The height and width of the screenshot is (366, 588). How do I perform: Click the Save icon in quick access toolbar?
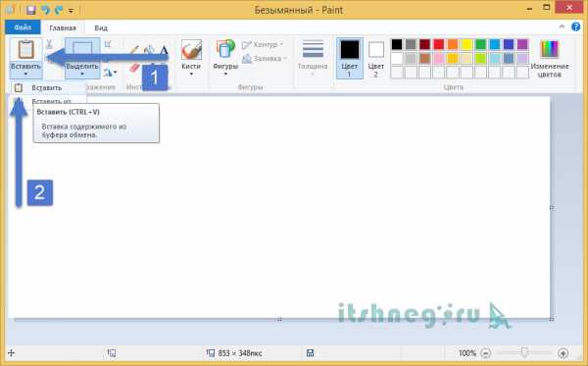[x=30, y=10]
